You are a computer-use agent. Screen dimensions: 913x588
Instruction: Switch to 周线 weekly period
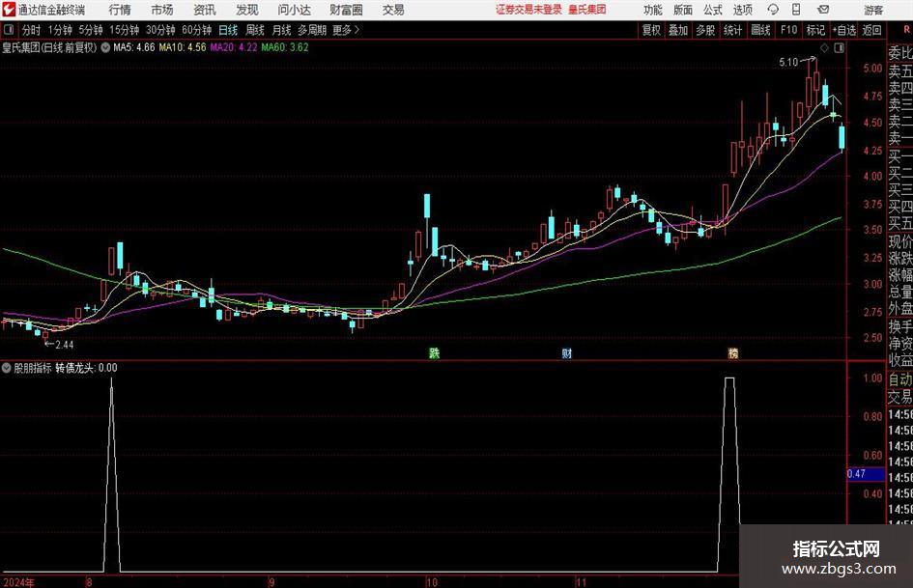[x=255, y=30]
